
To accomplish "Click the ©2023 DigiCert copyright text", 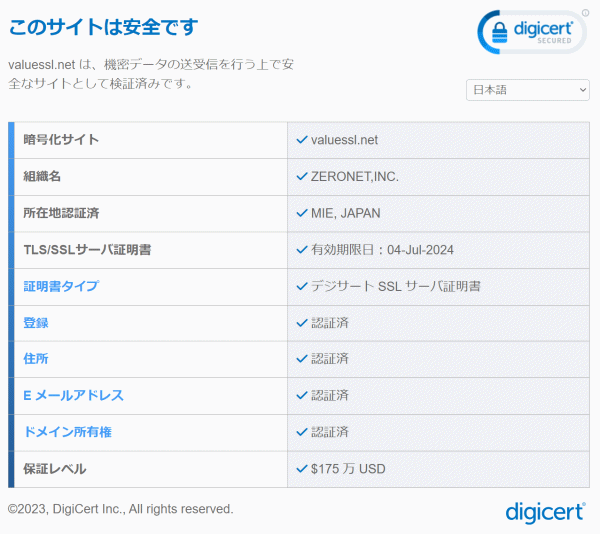I will click(121, 509).
